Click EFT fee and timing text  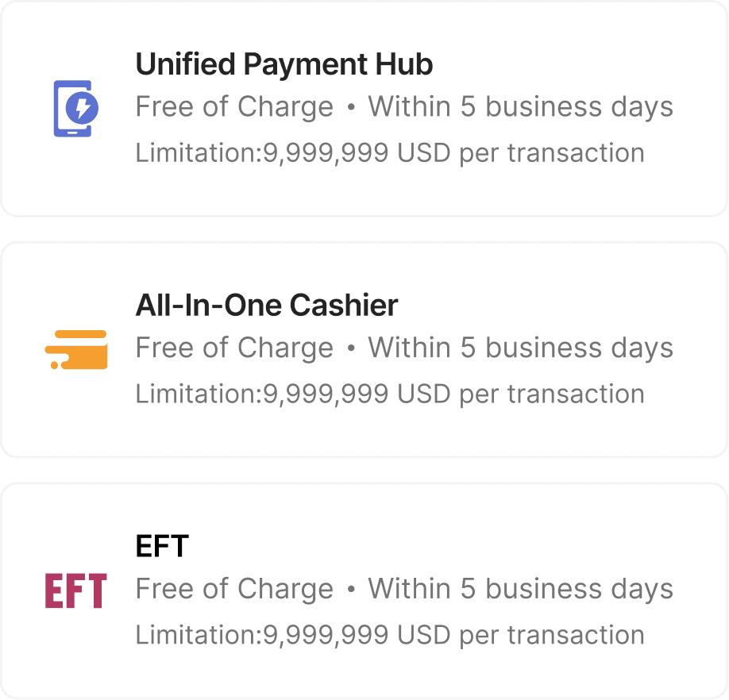pyautogui.click(x=404, y=589)
